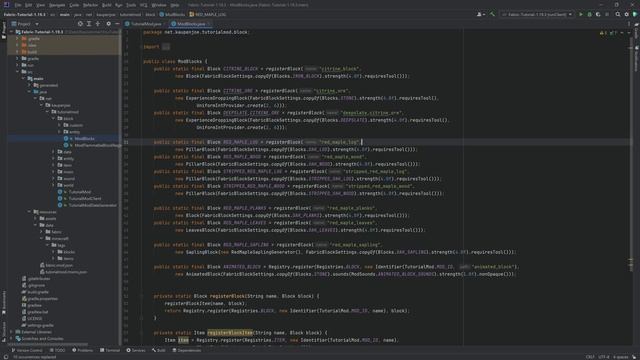Screen dimensions: 640x360
Task: Expand the generated folder
Action: (x=29, y=85)
